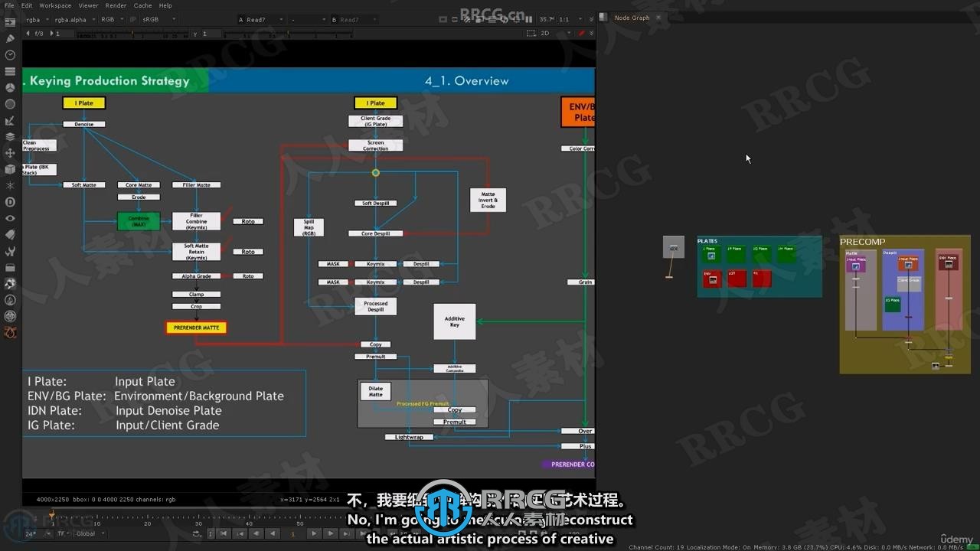
Task: Select the PRECOMP backdrop title
Action: click(x=862, y=242)
